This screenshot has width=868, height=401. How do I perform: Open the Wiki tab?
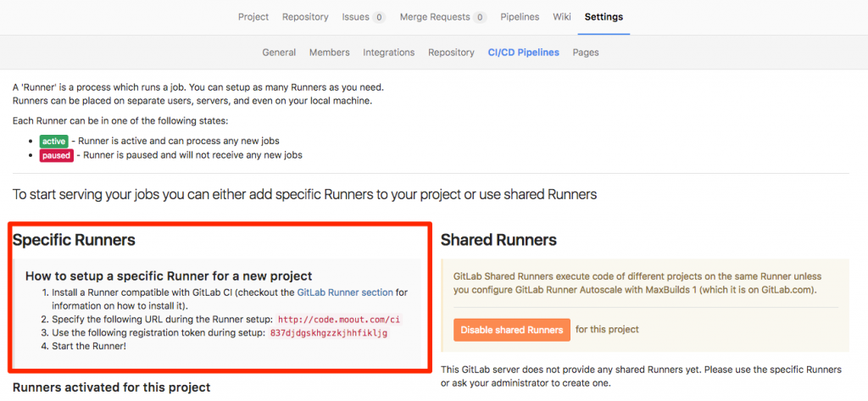coord(561,17)
